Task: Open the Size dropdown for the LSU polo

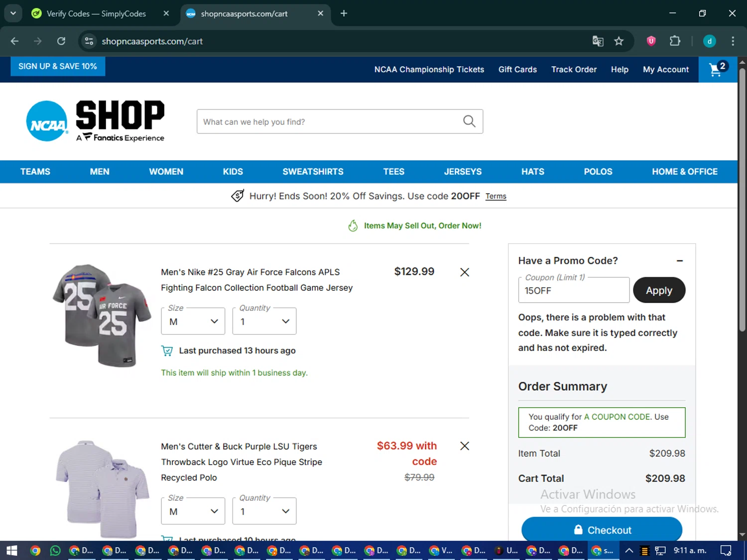Action: pos(193,511)
